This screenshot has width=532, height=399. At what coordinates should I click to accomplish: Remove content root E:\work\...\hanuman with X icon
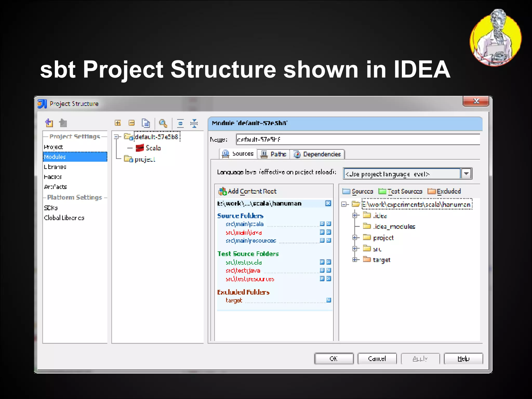[x=328, y=203]
